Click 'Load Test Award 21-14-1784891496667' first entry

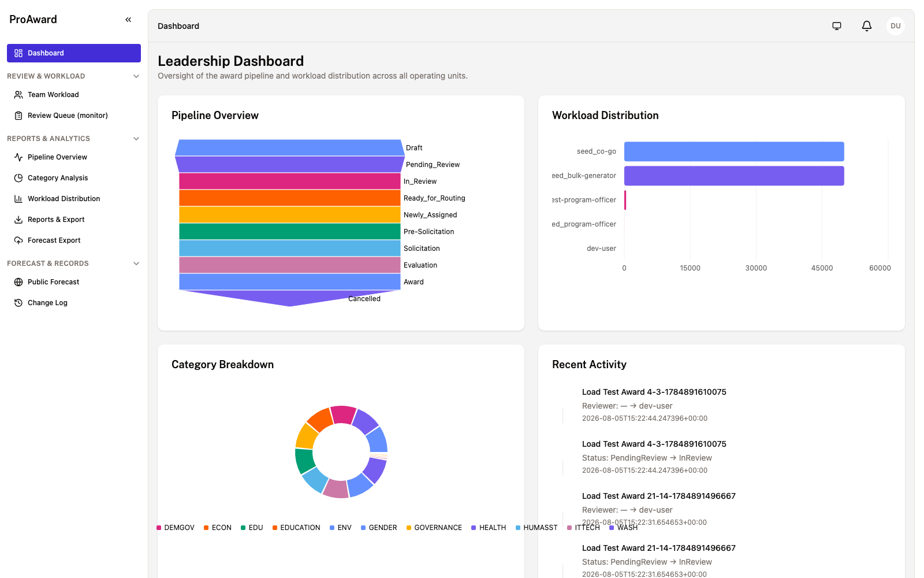tap(658, 496)
